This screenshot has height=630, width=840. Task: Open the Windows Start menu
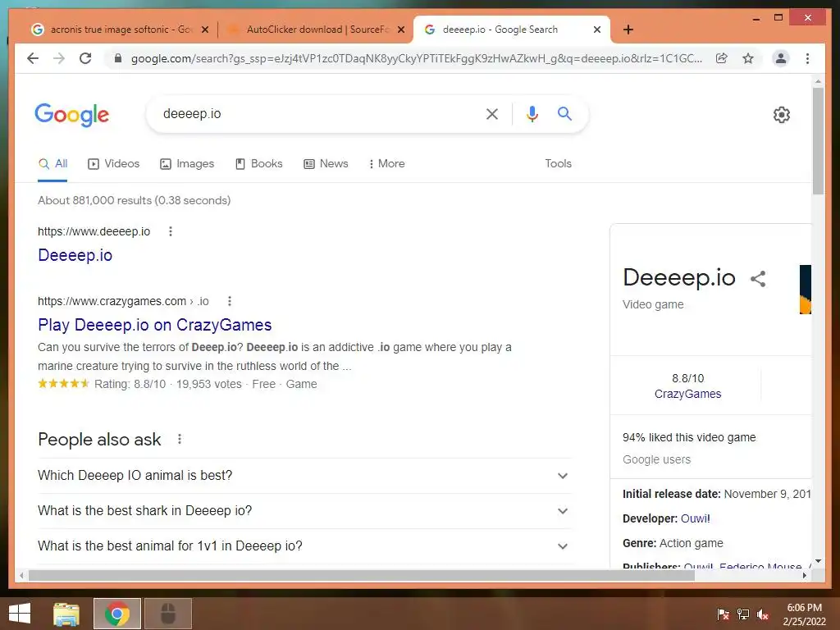coord(20,614)
